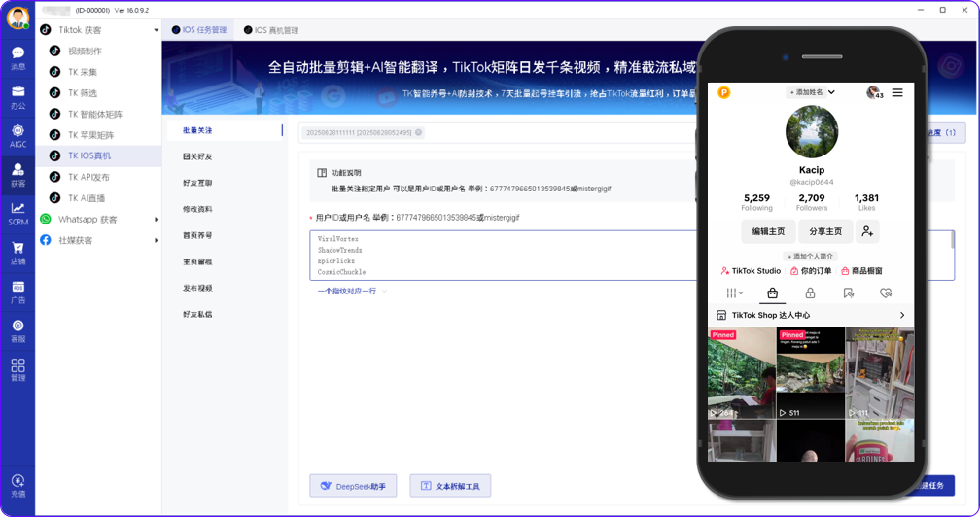
Task: Click the 5,259 Following count
Action: point(756,202)
